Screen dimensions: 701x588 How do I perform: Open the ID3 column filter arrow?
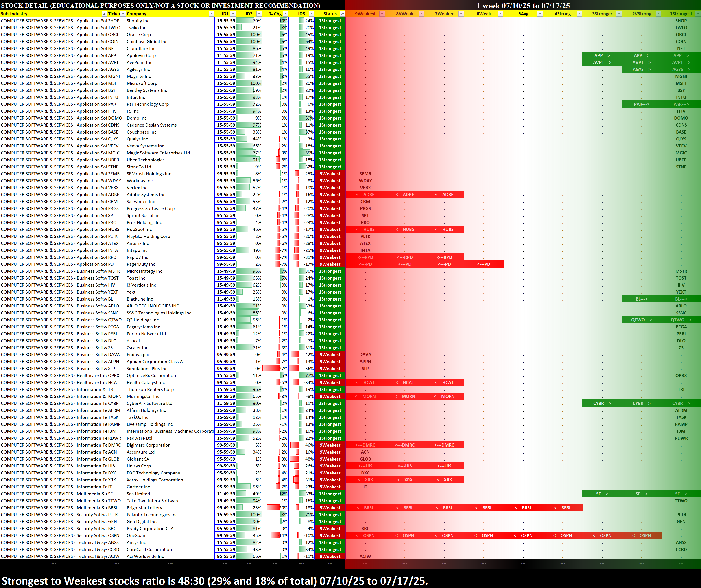tap(311, 14)
